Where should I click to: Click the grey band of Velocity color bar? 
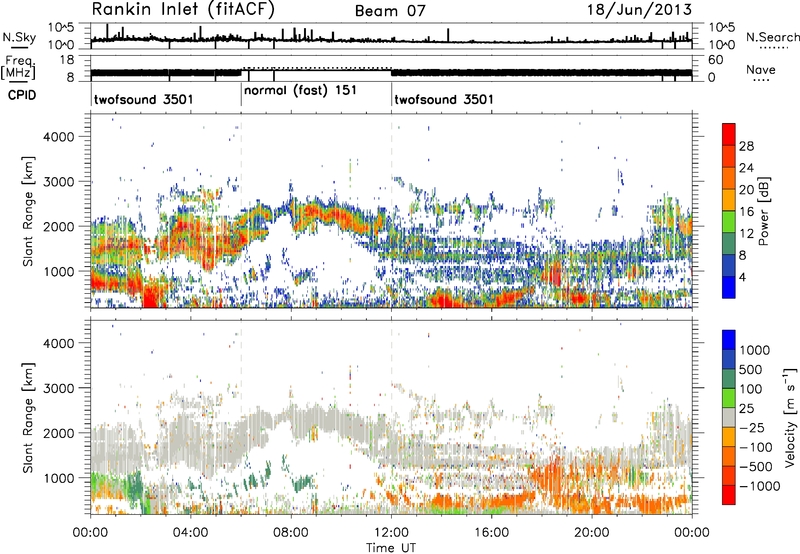[729, 417]
